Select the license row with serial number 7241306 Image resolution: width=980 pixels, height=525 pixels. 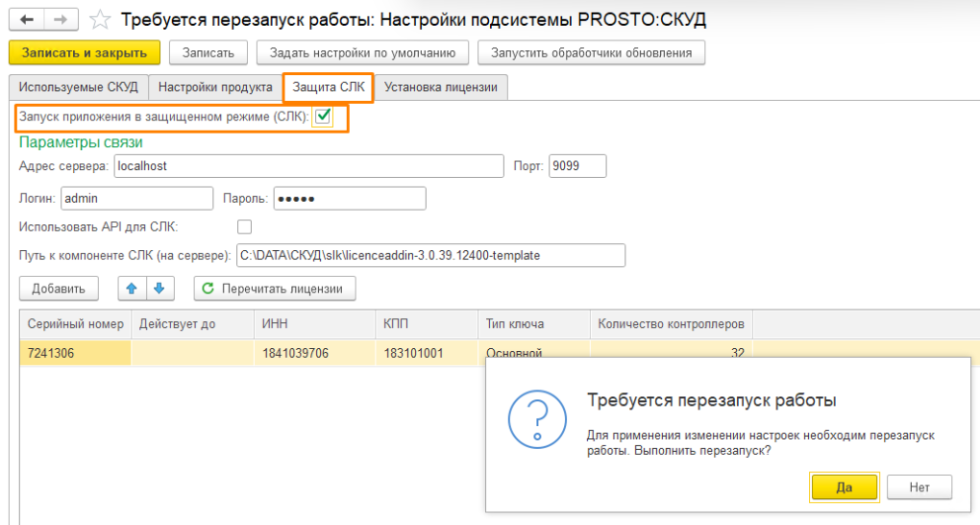point(75,353)
